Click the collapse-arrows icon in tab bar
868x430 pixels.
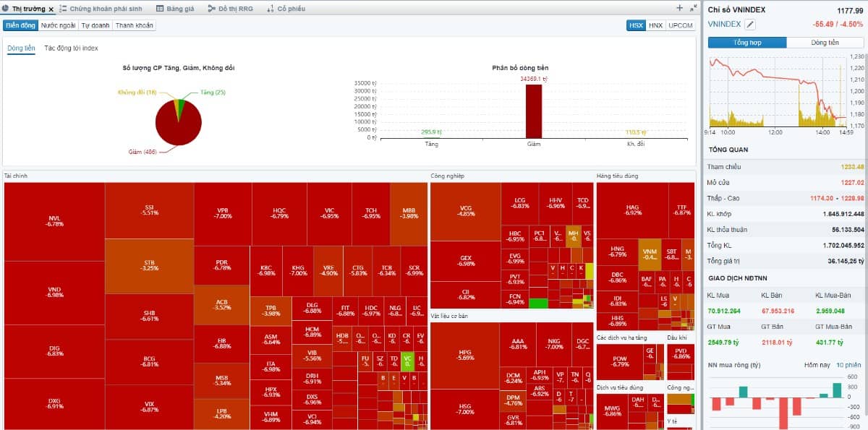[x=694, y=8]
